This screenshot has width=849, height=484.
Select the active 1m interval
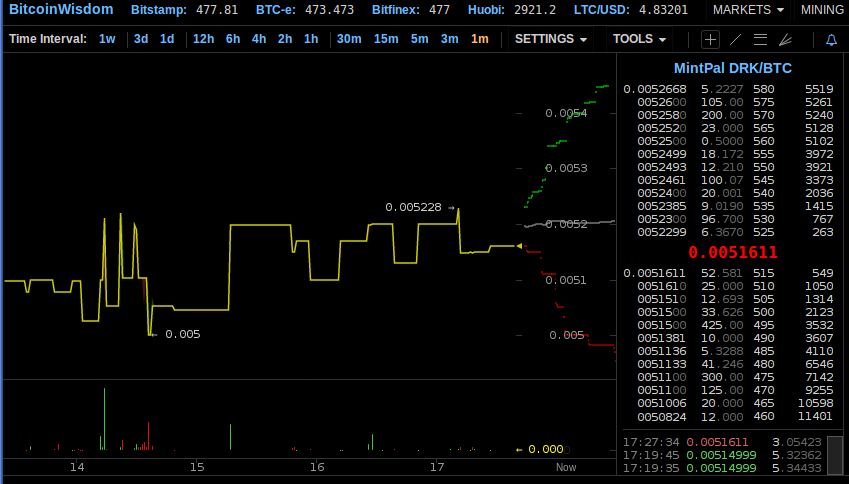click(480, 39)
